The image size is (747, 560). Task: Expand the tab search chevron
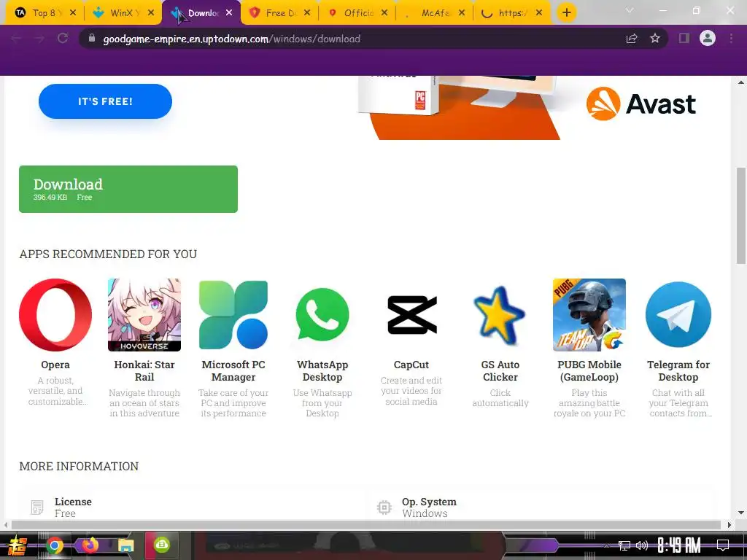(x=630, y=10)
